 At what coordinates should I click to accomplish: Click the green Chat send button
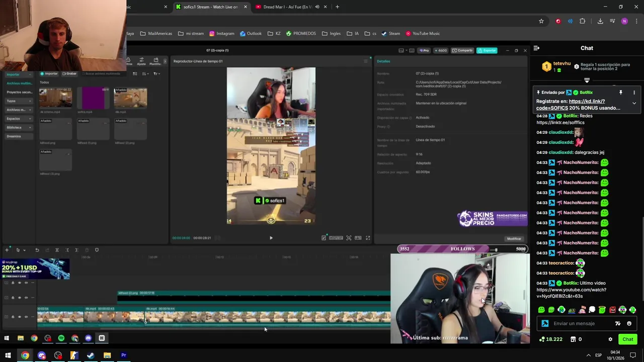[x=627, y=339]
